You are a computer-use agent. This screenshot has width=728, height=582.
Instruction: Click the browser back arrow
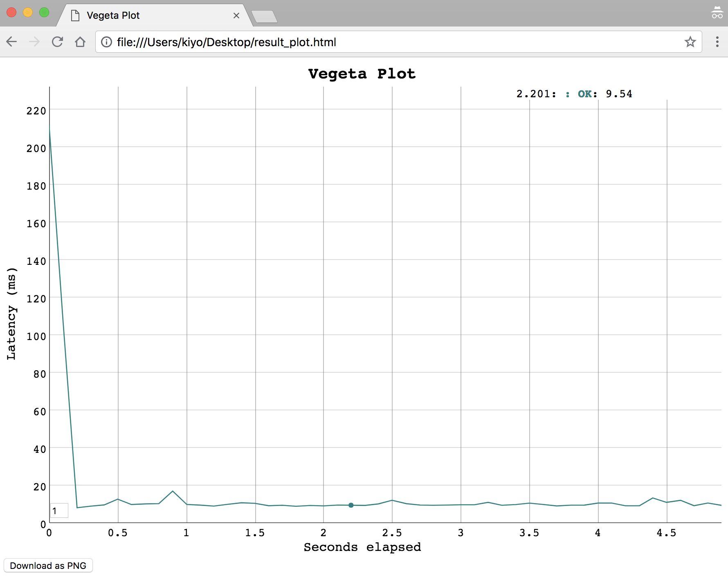pos(11,42)
